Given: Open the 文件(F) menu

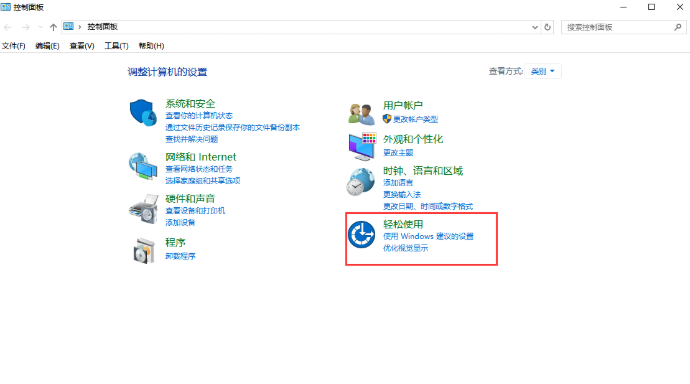Looking at the screenshot, I should 14,46.
